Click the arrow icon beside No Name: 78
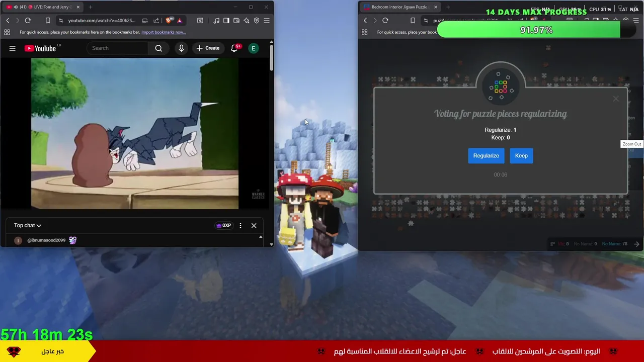Image resolution: width=644 pixels, height=362 pixels. coord(636,244)
